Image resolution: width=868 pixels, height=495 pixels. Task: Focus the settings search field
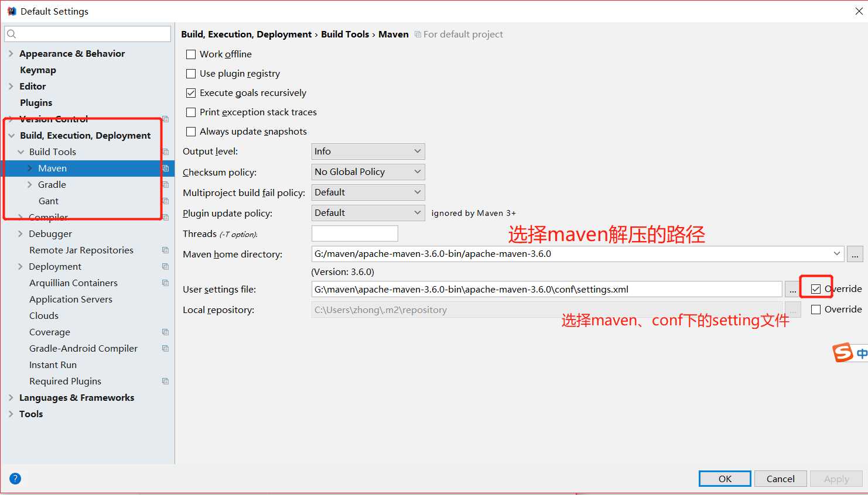click(x=88, y=34)
